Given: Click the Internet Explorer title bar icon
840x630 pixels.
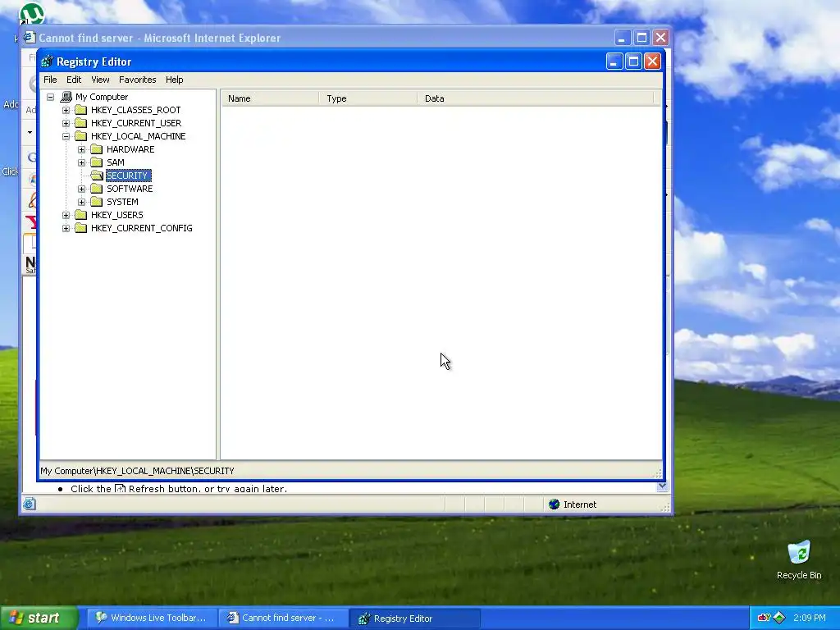Looking at the screenshot, I should click(x=29, y=38).
